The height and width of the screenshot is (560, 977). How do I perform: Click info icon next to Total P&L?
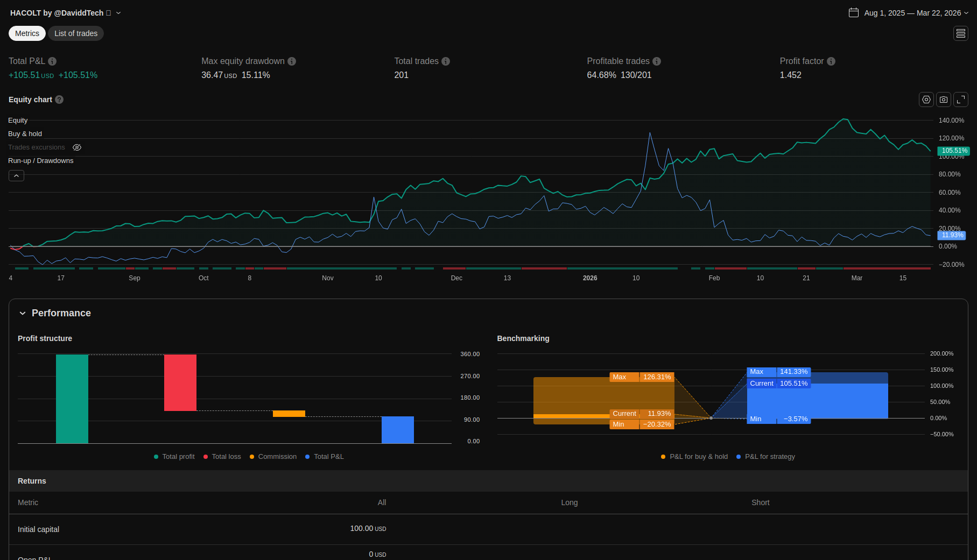tap(52, 61)
